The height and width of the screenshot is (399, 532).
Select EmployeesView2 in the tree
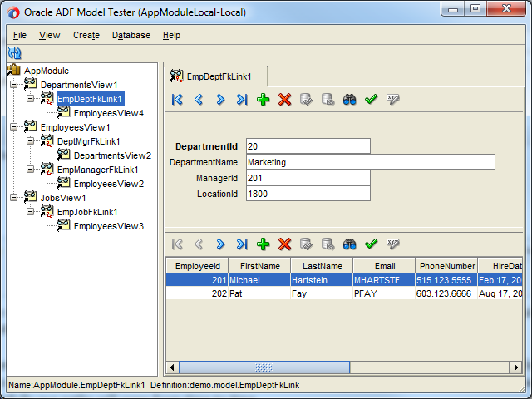[x=109, y=184]
